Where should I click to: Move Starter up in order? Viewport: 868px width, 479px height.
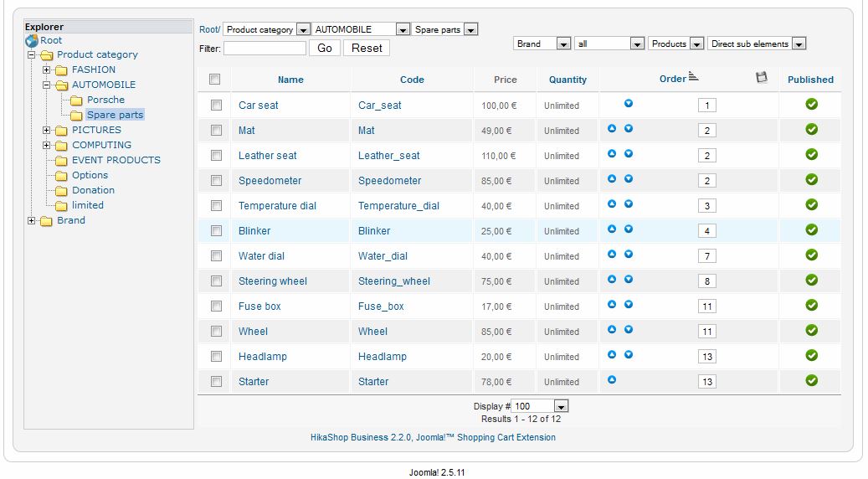(612, 380)
